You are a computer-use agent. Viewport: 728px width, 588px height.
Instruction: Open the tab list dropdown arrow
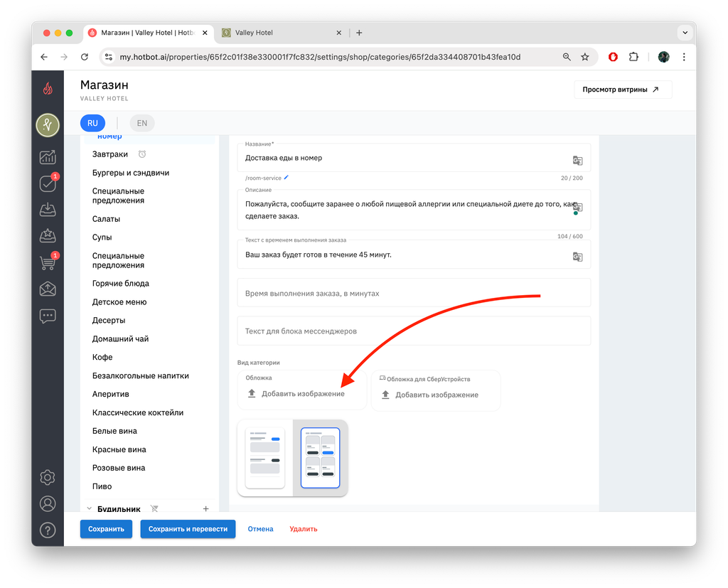[685, 33]
